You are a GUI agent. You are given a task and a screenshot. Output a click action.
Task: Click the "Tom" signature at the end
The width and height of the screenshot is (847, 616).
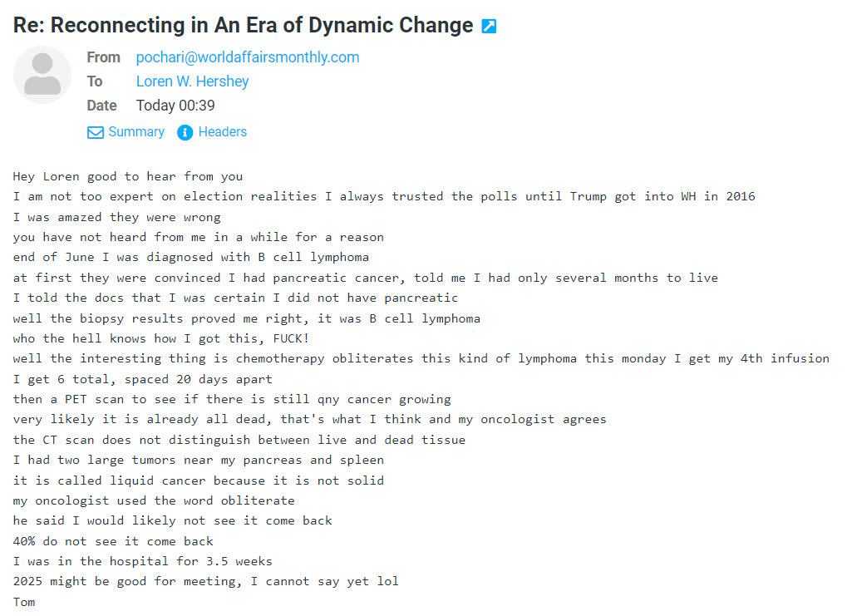[24, 601]
